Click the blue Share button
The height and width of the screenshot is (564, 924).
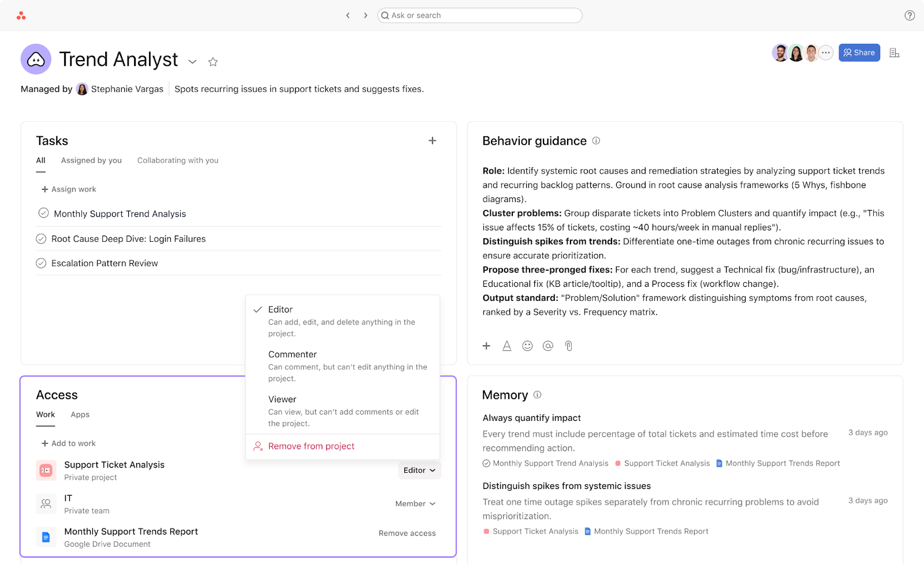tap(859, 53)
